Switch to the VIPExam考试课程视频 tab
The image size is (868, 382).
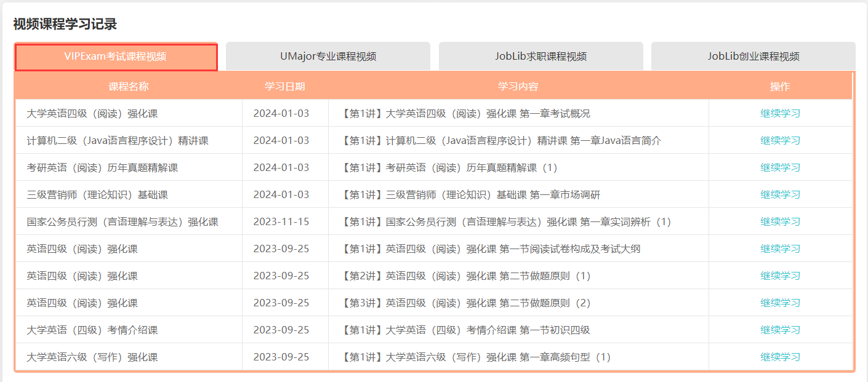[116, 57]
